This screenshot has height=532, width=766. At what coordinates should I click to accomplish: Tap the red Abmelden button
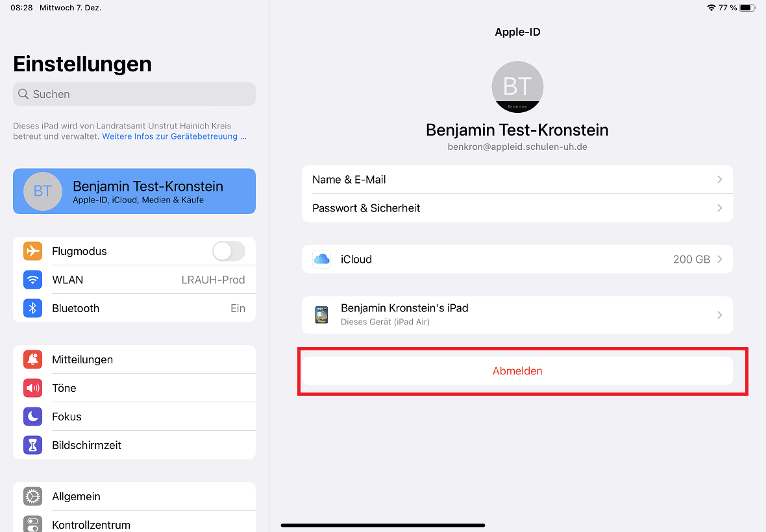(x=517, y=371)
